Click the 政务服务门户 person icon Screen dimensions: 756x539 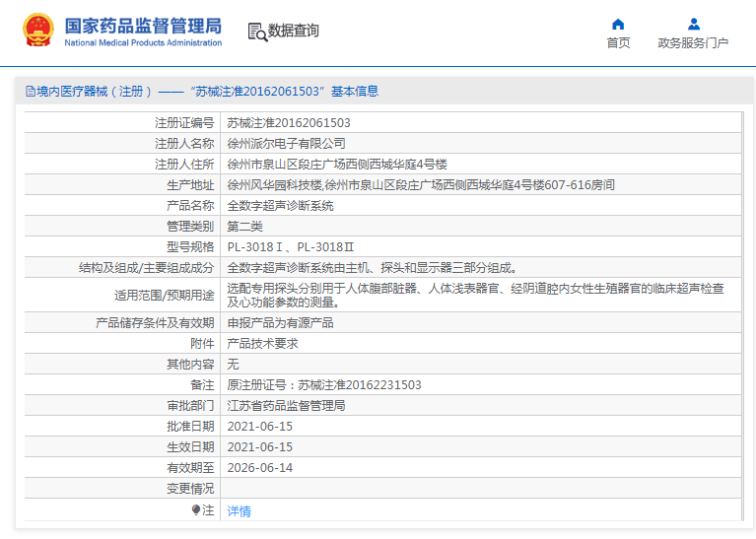tap(693, 24)
